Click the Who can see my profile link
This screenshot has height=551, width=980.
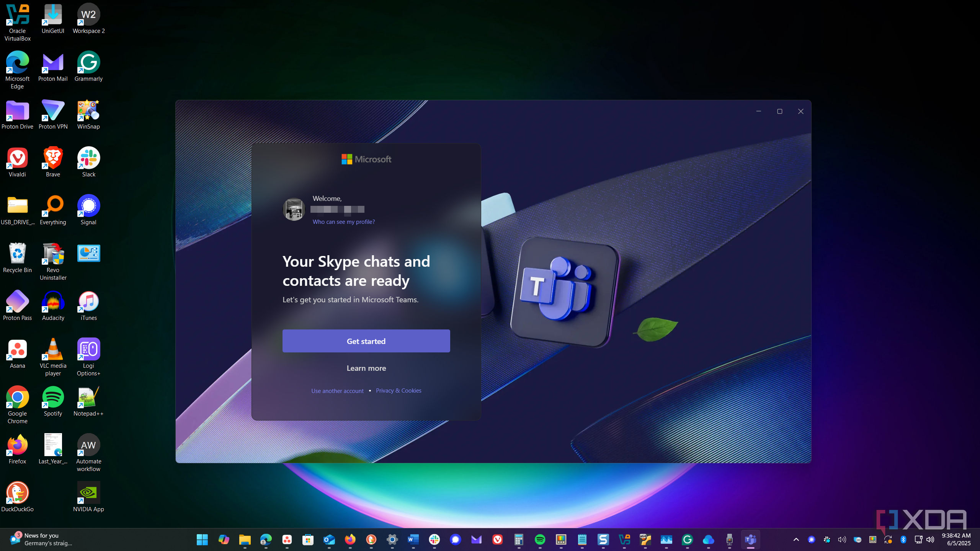(343, 222)
